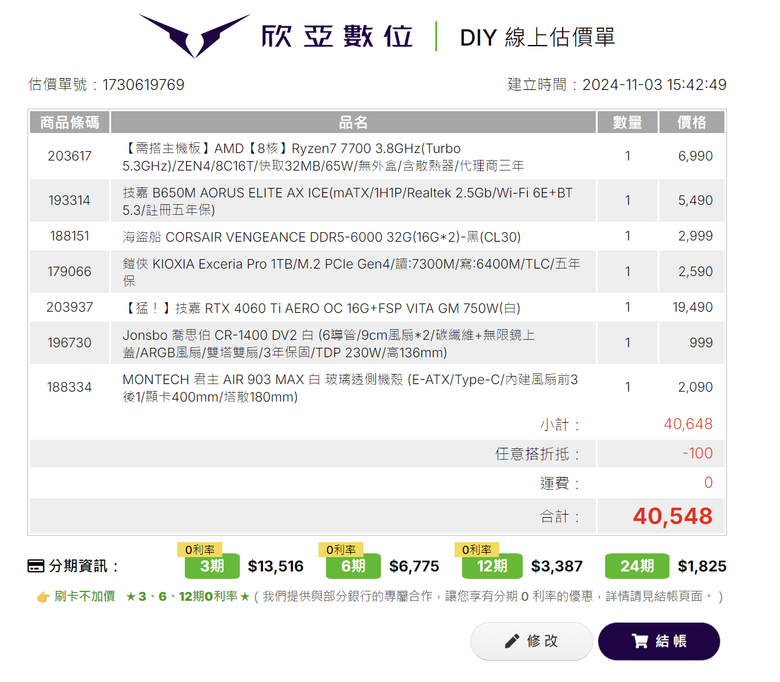Viewport: 780px width, 682px height.
Task: Click the price 19,490
Action: click(x=693, y=307)
